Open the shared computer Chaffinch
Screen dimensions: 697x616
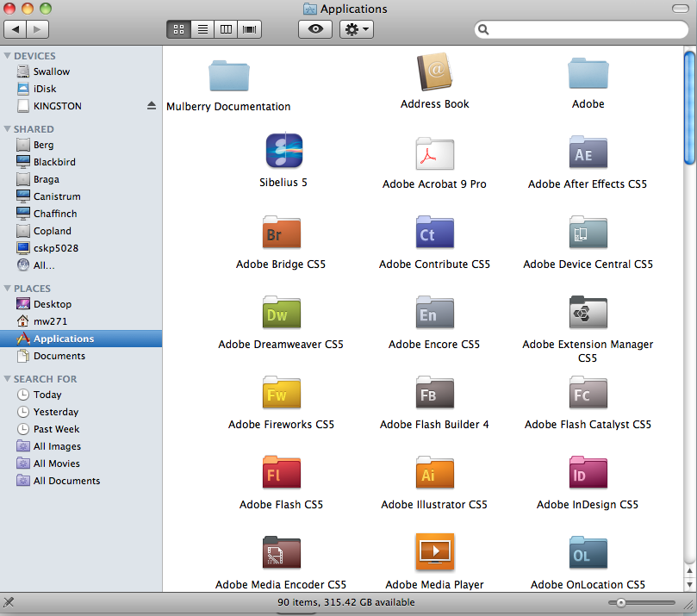click(81, 214)
